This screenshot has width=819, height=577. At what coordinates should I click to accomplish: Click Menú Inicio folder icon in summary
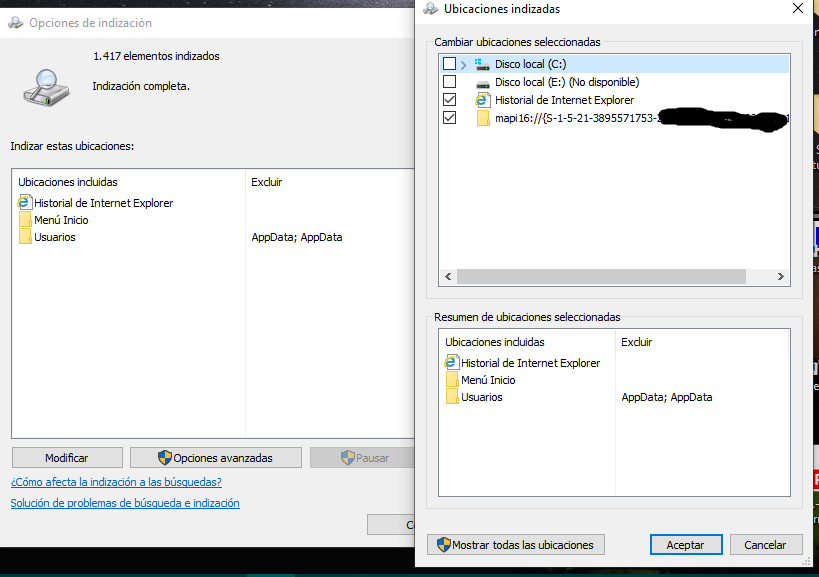pos(452,380)
